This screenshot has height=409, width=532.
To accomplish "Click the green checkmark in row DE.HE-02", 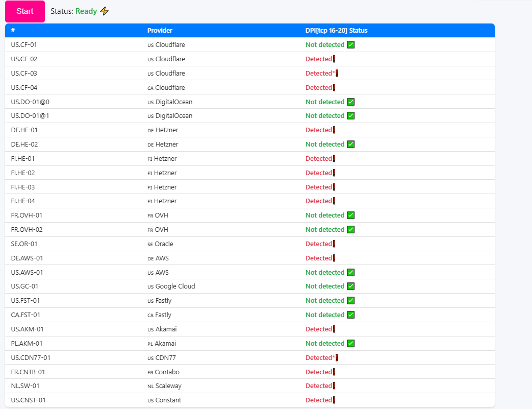I will 351,145.
